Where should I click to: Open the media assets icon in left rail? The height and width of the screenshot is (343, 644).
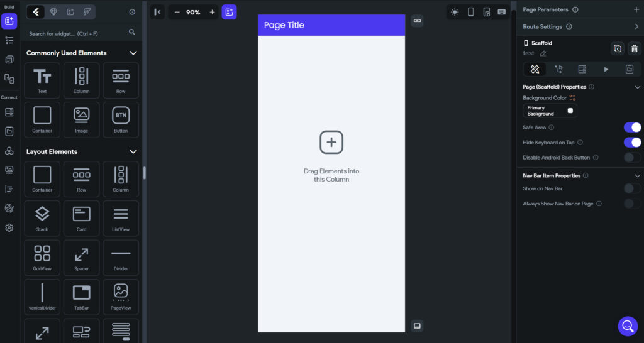point(9,170)
